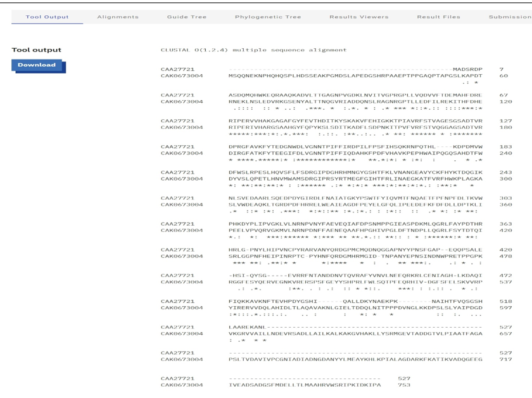The image size is (532, 398).
Task: Go to the Guide Tree tab
Action: pos(187,17)
